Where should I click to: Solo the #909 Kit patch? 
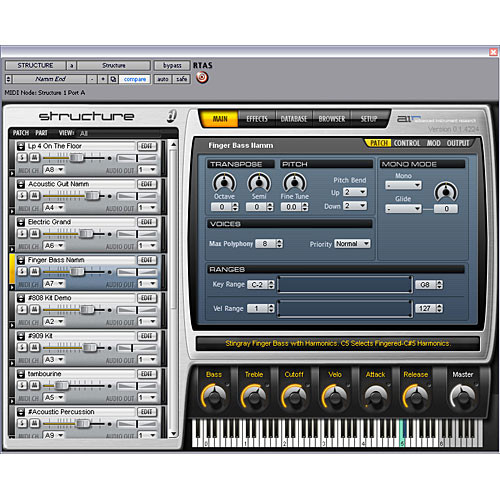(x=22, y=348)
